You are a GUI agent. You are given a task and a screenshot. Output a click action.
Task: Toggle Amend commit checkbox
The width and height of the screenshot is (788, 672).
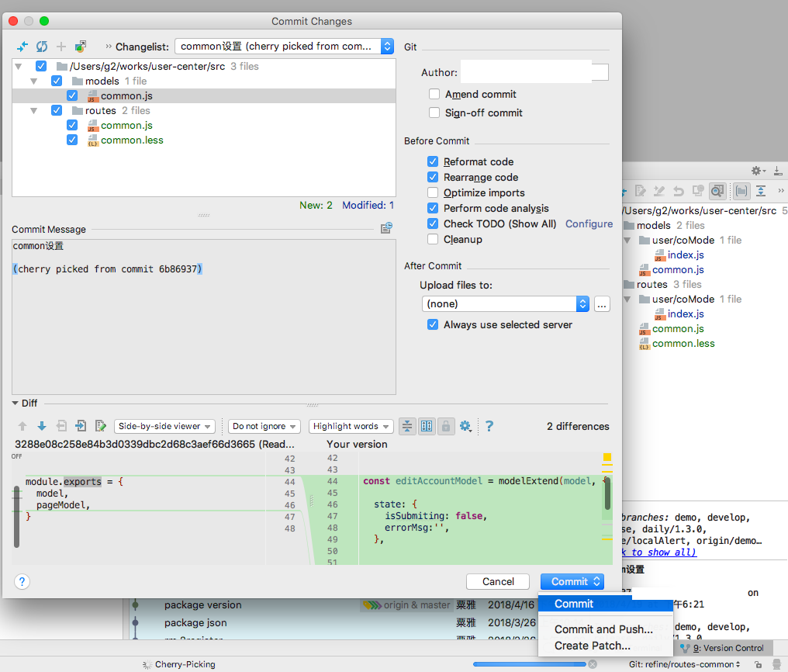click(x=434, y=94)
